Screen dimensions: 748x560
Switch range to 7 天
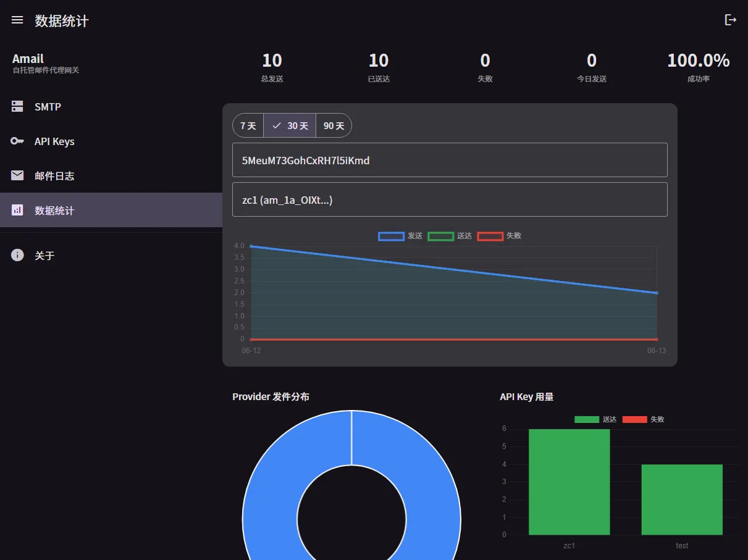point(248,125)
